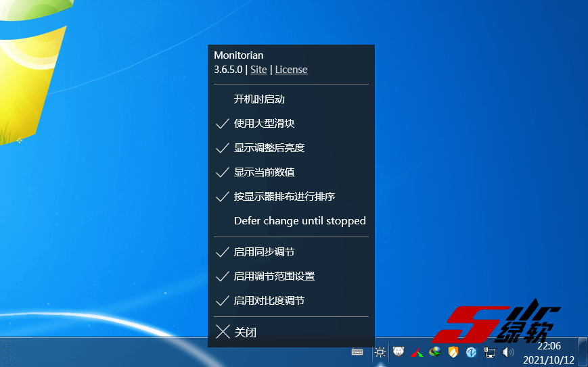Open the on-screen keyboard tray icon
The height and width of the screenshot is (367, 588).
(x=357, y=352)
